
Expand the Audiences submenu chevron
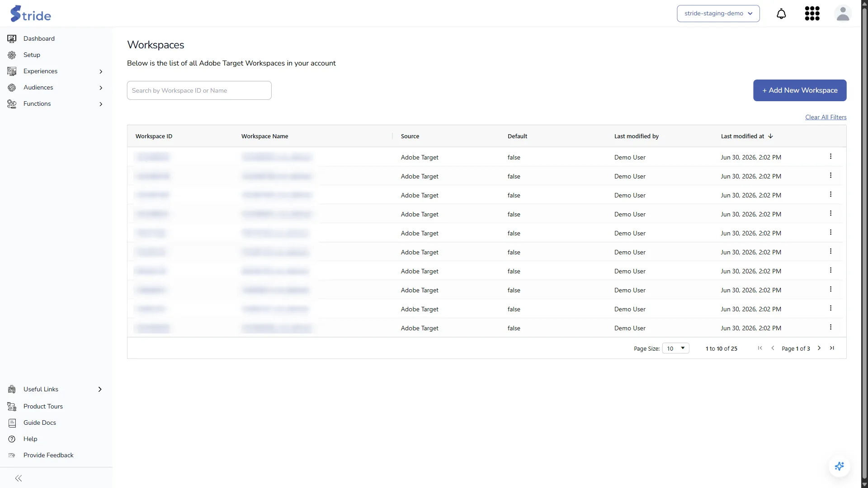click(x=101, y=88)
